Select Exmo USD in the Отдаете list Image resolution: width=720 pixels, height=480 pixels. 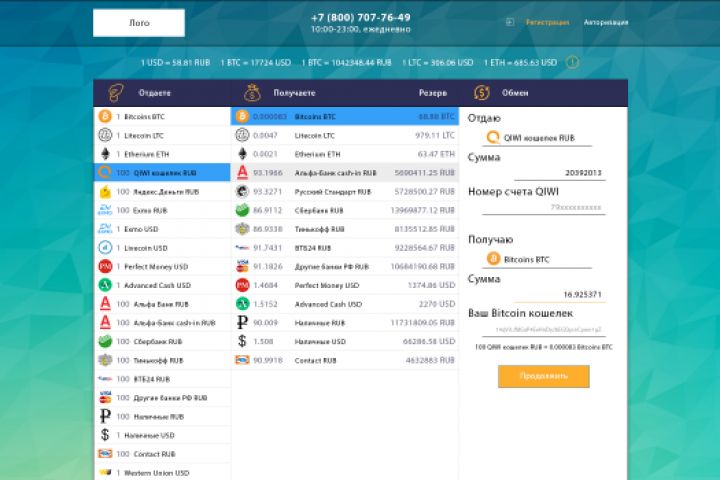162,229
